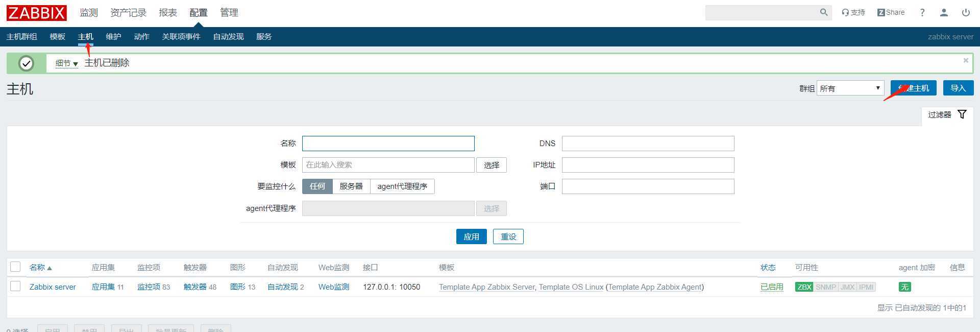Viewport: 980px width, 332px height.
Task: Click the green ZBX availability badge
Action: tap(804, 287)
